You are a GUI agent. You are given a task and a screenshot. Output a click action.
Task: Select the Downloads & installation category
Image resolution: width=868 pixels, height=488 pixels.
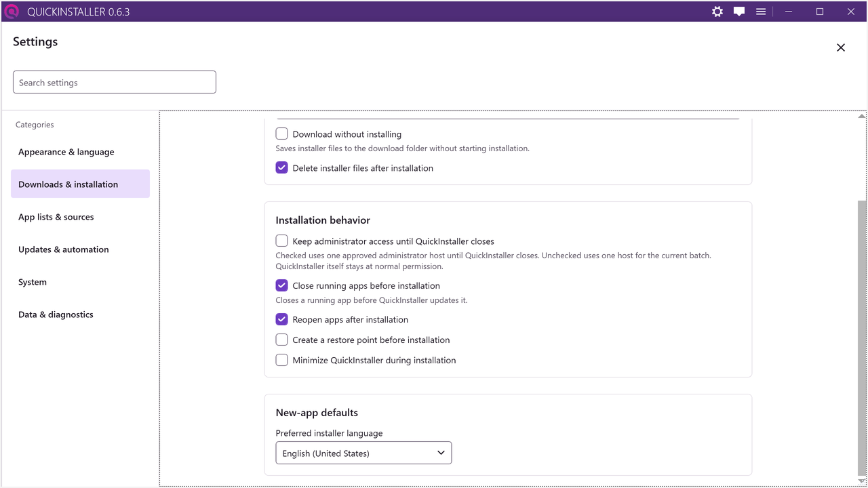click(x=80, y=184)
